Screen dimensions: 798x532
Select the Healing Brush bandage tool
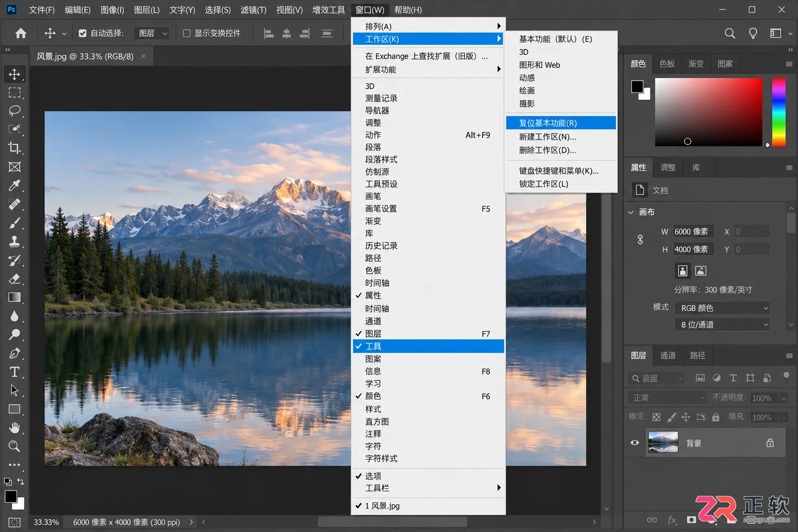coord(14,204)
